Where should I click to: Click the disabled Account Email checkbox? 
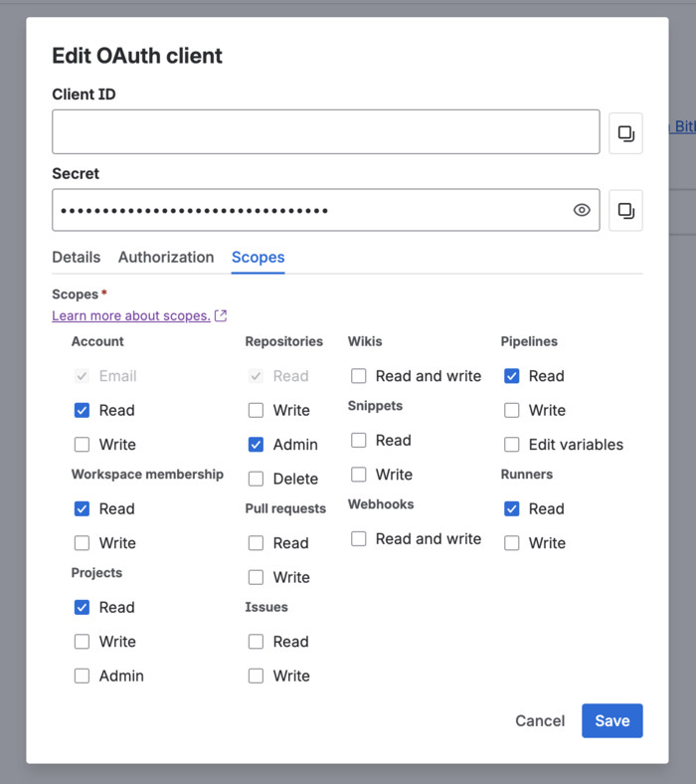pyautogui.click(x=82, y=376)
